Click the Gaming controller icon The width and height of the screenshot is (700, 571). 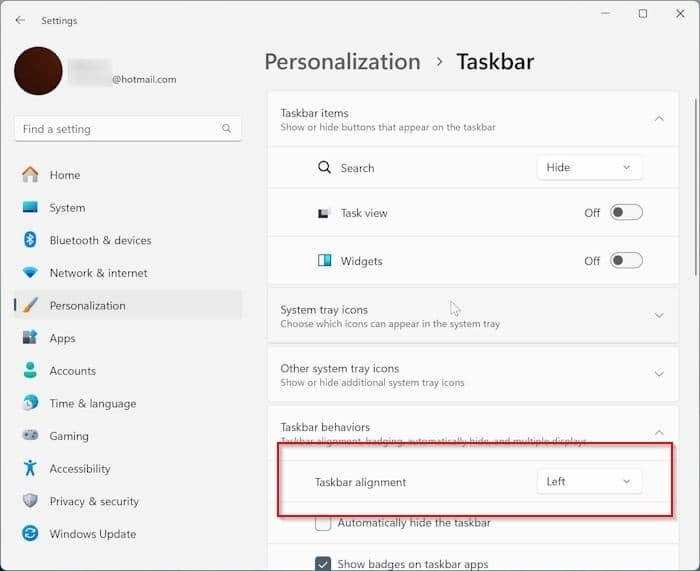tap(30, 436)
